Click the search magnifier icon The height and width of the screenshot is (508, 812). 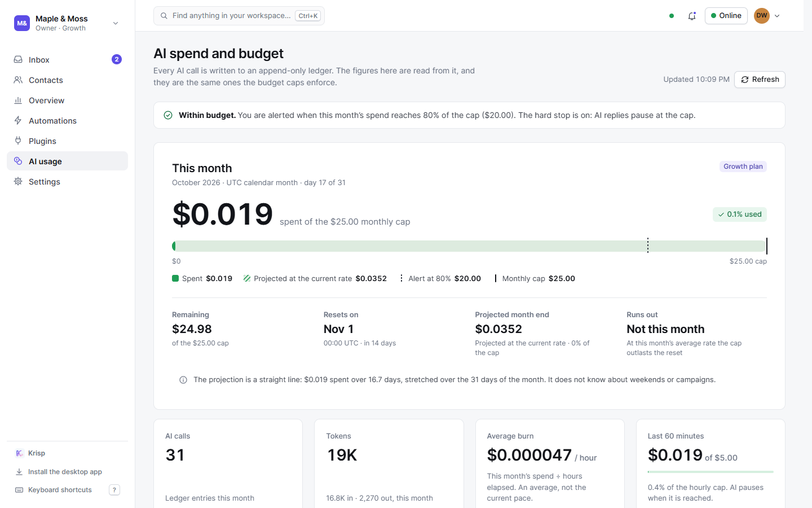coord(164,16)
